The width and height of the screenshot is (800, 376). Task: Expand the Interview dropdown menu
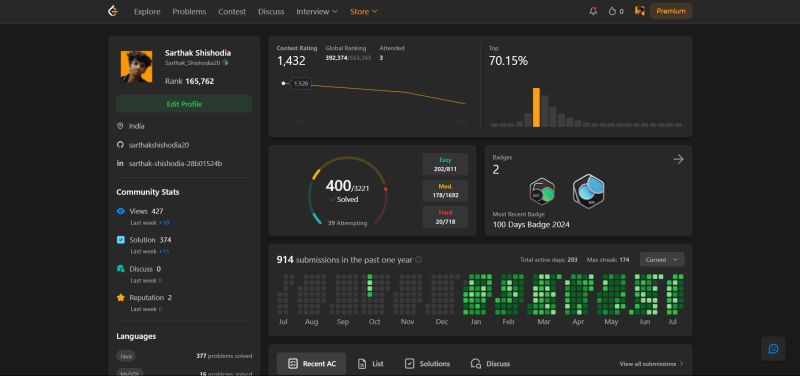[x=317, y=11]
